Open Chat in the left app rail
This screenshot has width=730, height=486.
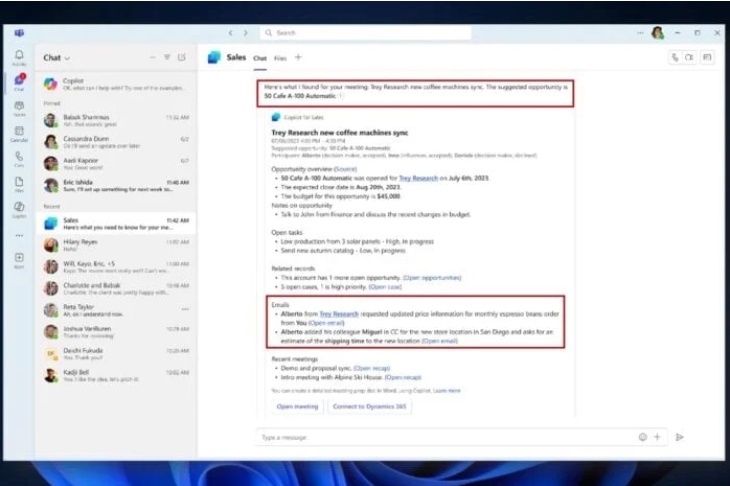pyautogui.click(x=19, y=82)
